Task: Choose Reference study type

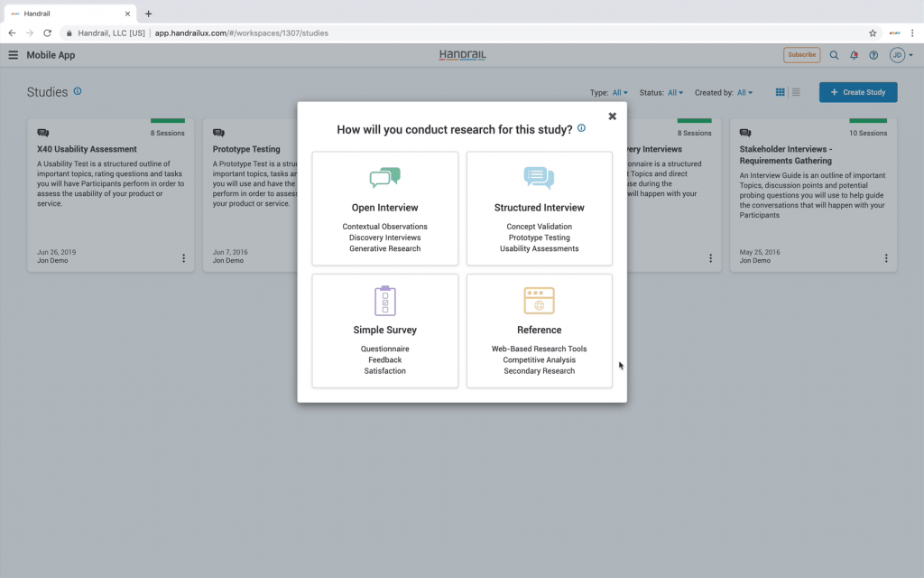Action: click(x=540, y=331)
